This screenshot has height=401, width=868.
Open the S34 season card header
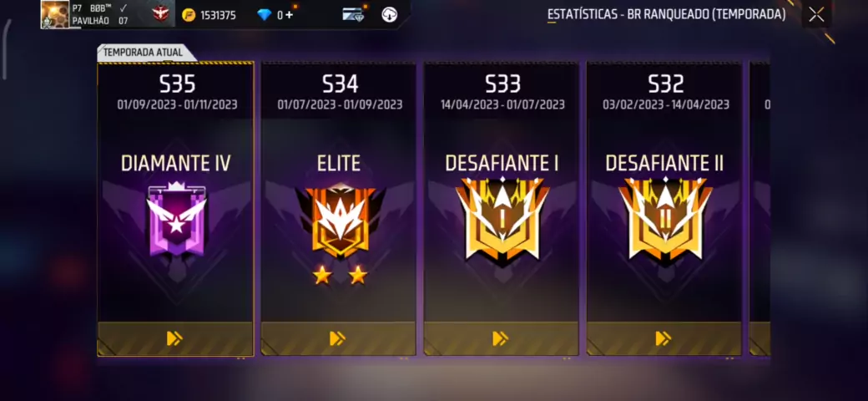(340, 92)
